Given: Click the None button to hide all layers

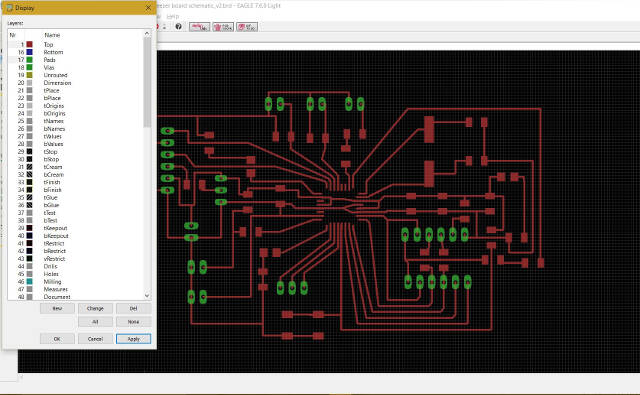Looking at the screenshot, I should (x=133, y=322).
